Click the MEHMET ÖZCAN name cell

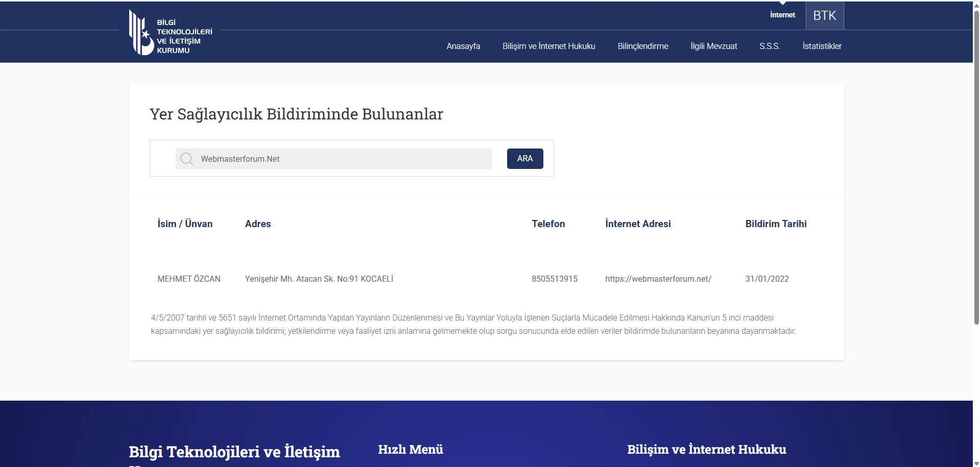tap(189, 279)
